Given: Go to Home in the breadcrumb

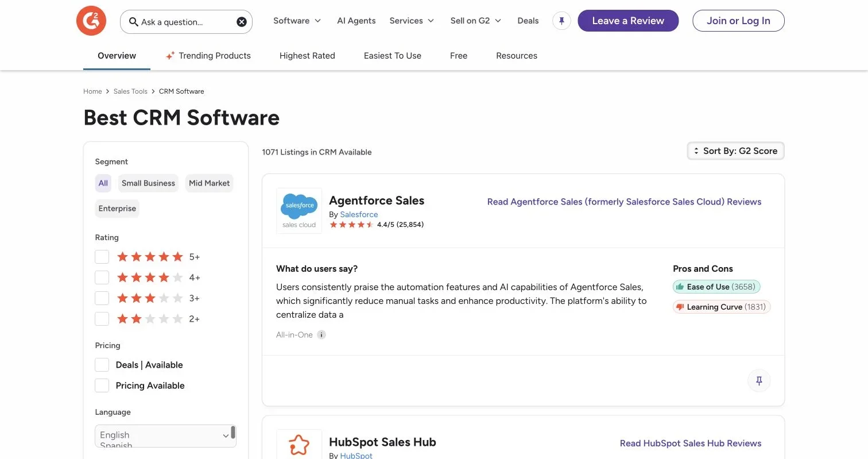Looking at the screenshot, I should pyautogui.click(x=92, y=91).
